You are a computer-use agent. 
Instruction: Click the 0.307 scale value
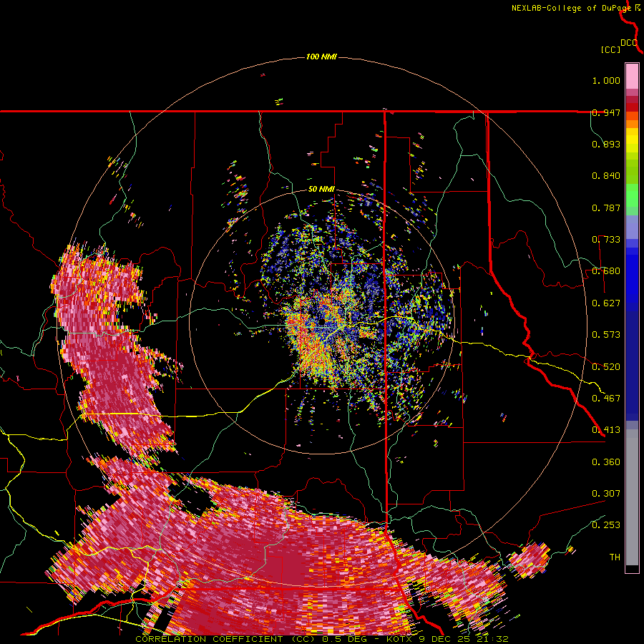(x=606, y=494)
